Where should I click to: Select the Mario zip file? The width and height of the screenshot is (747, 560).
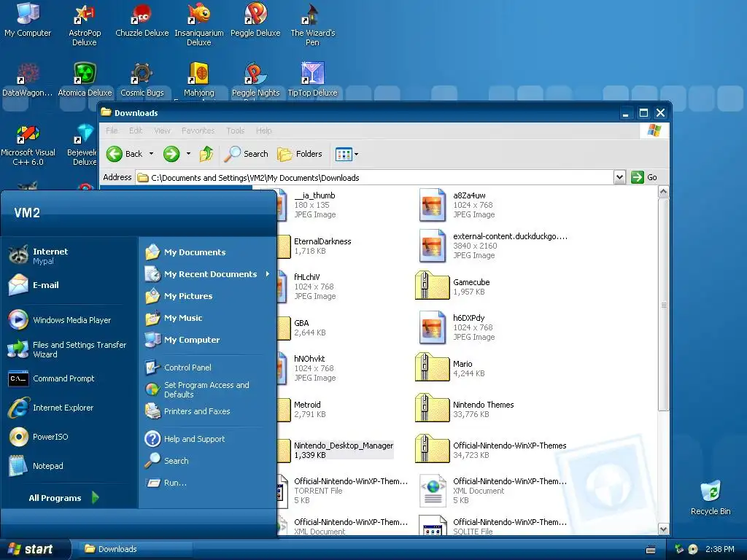450,368
